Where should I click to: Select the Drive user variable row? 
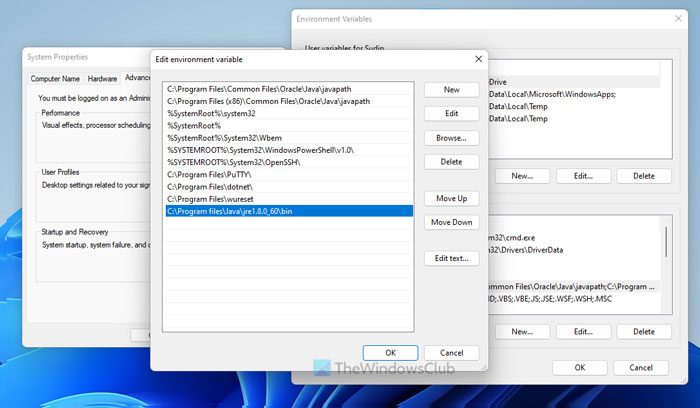coord(574,82)
